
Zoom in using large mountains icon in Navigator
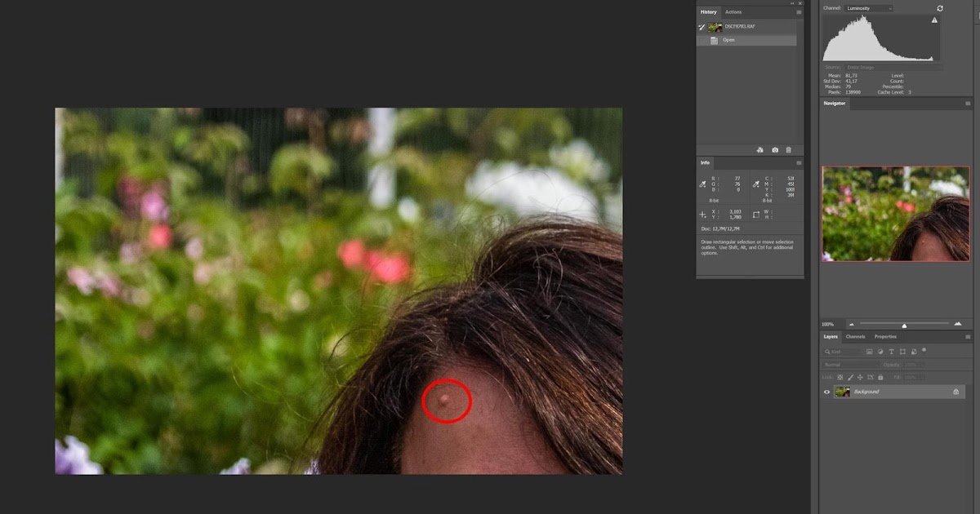957,324
